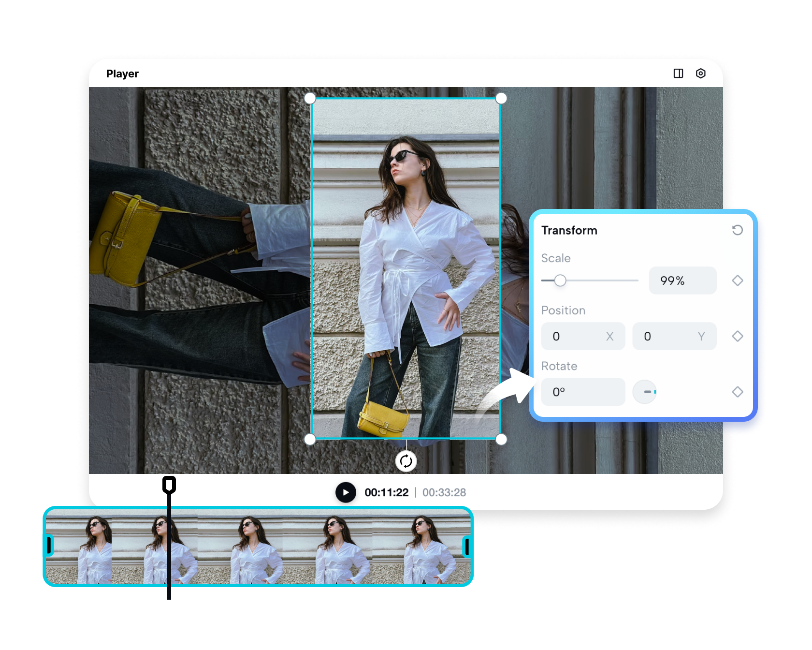Add a keyframe for Scale
The image size is (812, 650).
(737, 281)
